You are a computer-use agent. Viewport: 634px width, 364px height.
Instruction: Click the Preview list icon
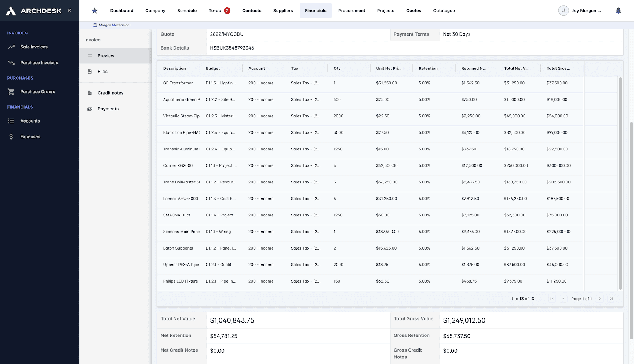point(90,55)
